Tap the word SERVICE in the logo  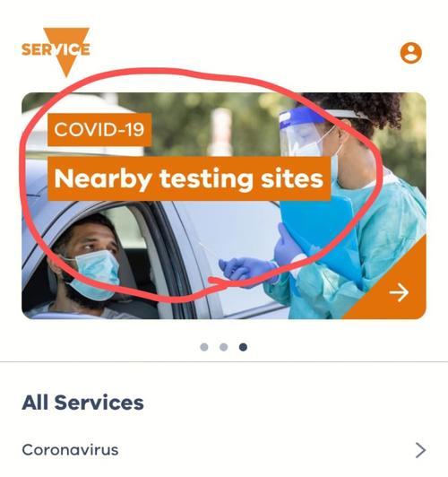56,49
